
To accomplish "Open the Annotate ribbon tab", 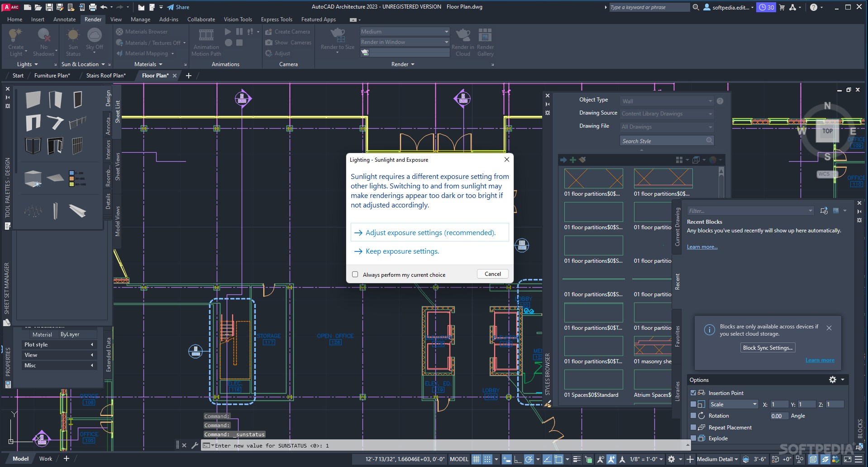I will coord(64,19).
